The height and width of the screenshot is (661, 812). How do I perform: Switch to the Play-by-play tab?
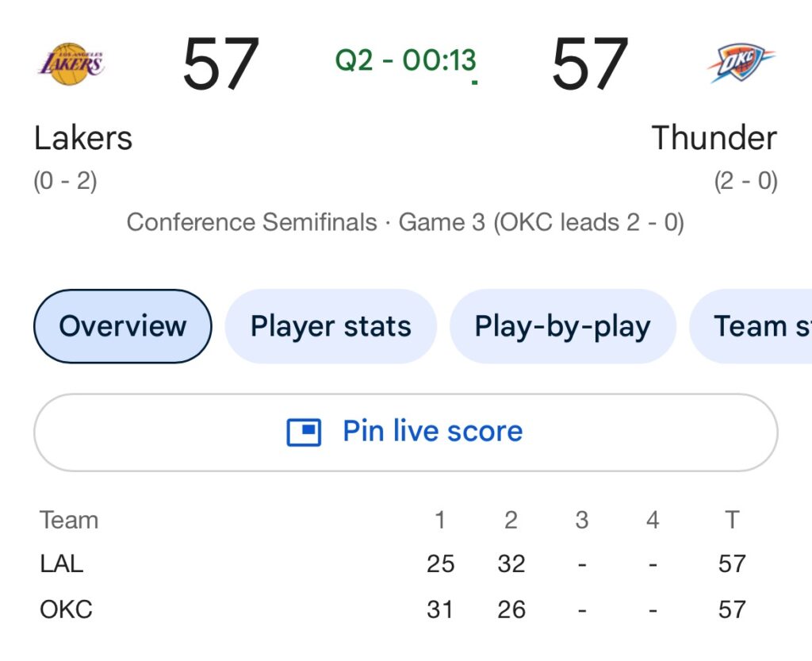563,326
